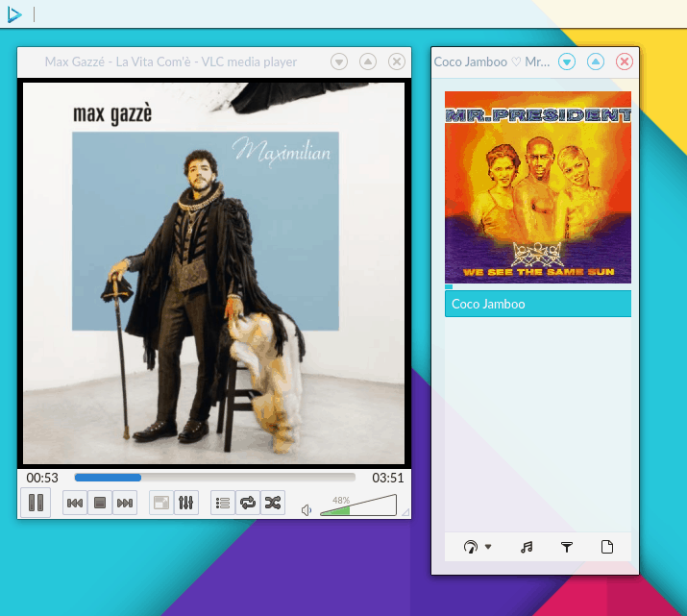Viewport: 687px width, 616px height.
Task: Show the VLC playlist
Action: click(223, 503)
